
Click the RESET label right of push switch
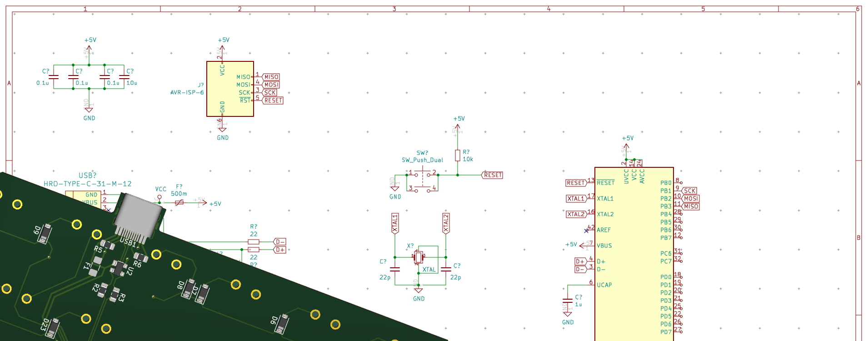[x=492, y=175]
